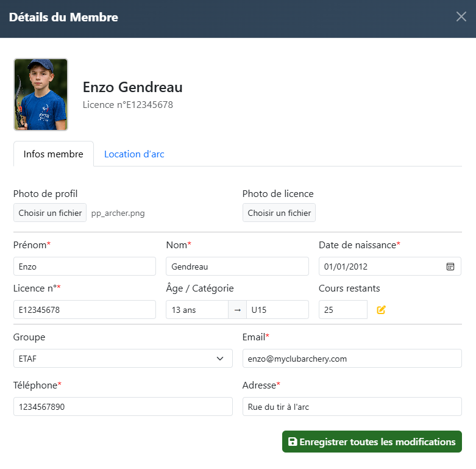Click the member profile photo thumbnail
Screen dimensions: 476x469
tap(41, 95)
